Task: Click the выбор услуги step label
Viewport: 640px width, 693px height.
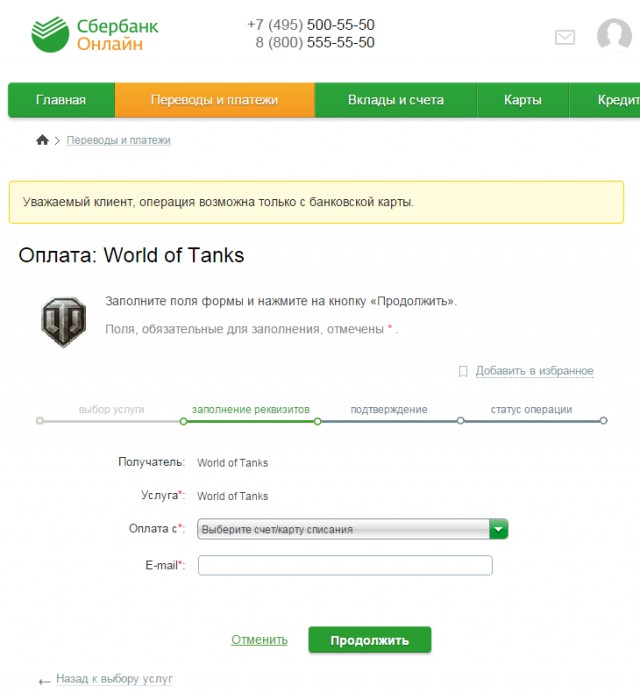Action: pos(111,410)
